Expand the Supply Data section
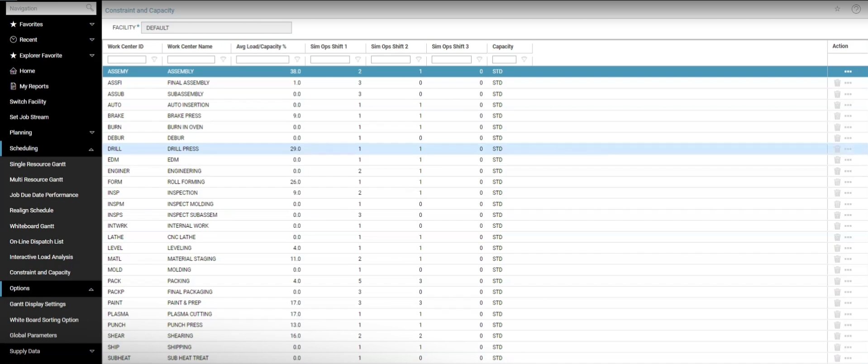The image size is (868, 364). tap(92, 351)
